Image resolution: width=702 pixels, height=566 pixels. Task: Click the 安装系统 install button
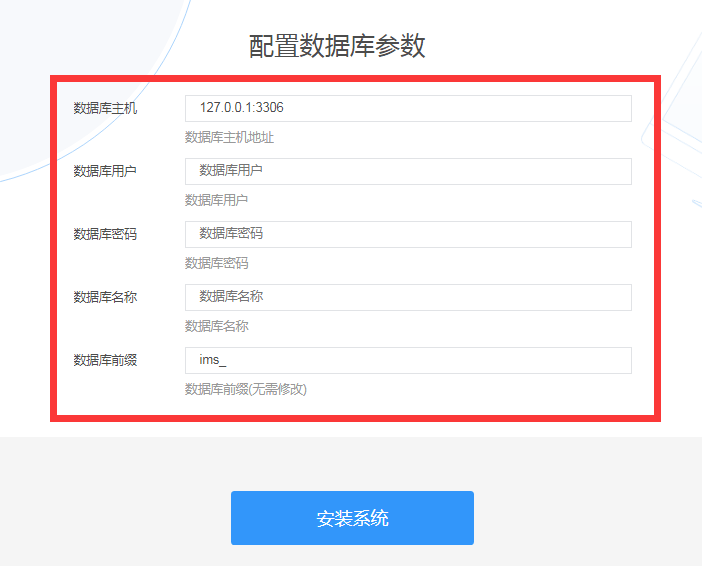pos(352,518)
